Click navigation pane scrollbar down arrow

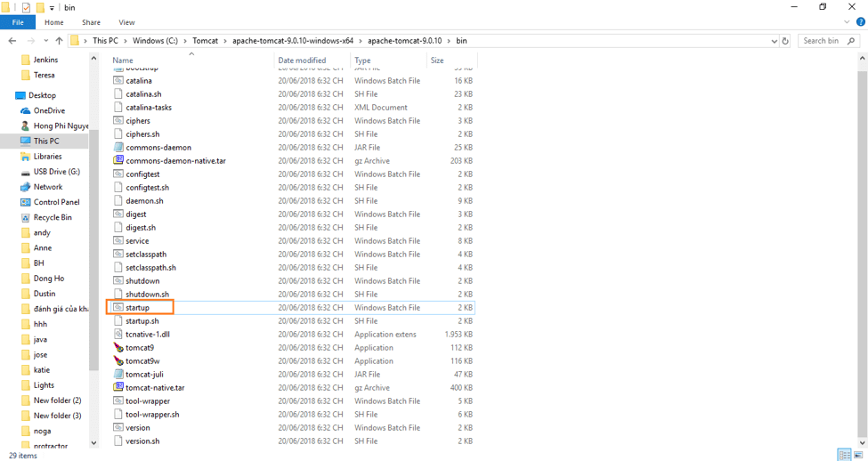click(93, 442)
